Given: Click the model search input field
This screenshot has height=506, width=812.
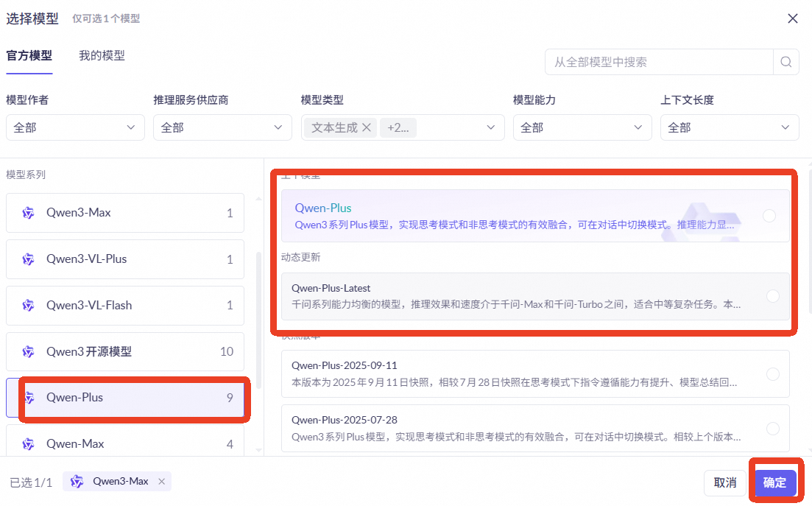Looking at the screenshot, I should [x=659, y=62].
